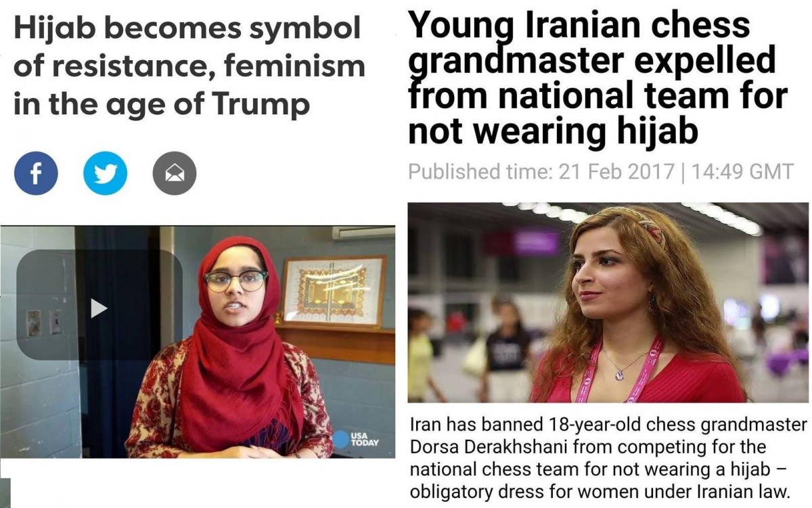This screenshot has width=812, height=508.
Task: Click the 'Iran has banned 18-year-old' summary paragraph
Action: click(x=609, y=457)
